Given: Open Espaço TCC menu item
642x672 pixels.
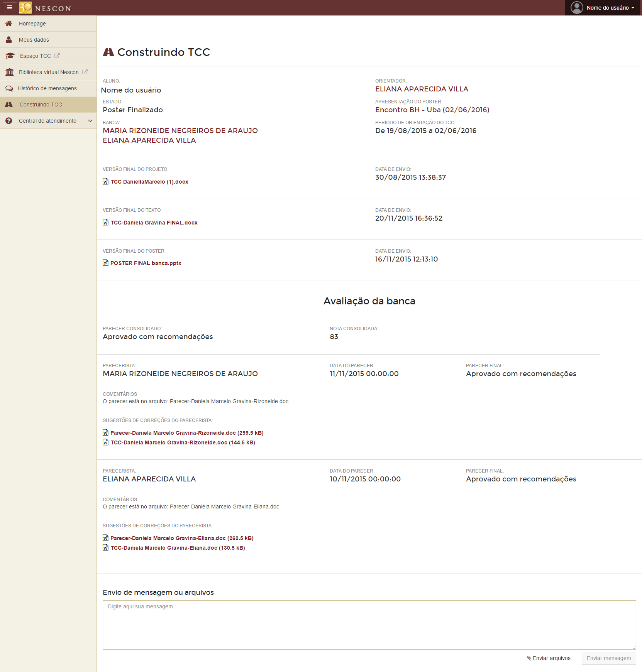Looking at the screenshot, I should pyautogui.click(x=48, y=56).
